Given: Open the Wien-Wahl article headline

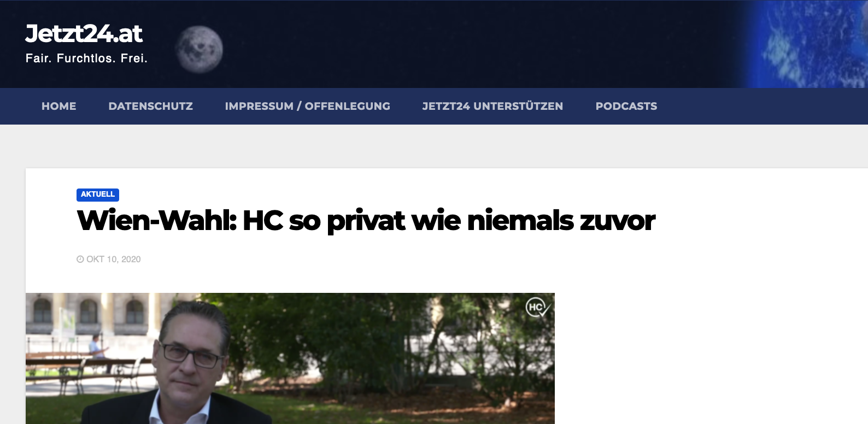Looking at the screenshot, I should point(366,221).
